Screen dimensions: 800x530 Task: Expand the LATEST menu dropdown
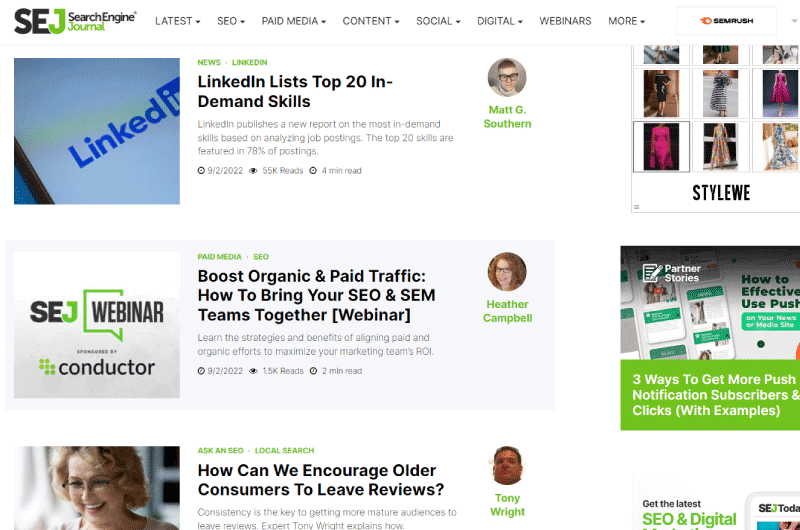(x=178, y=21)
